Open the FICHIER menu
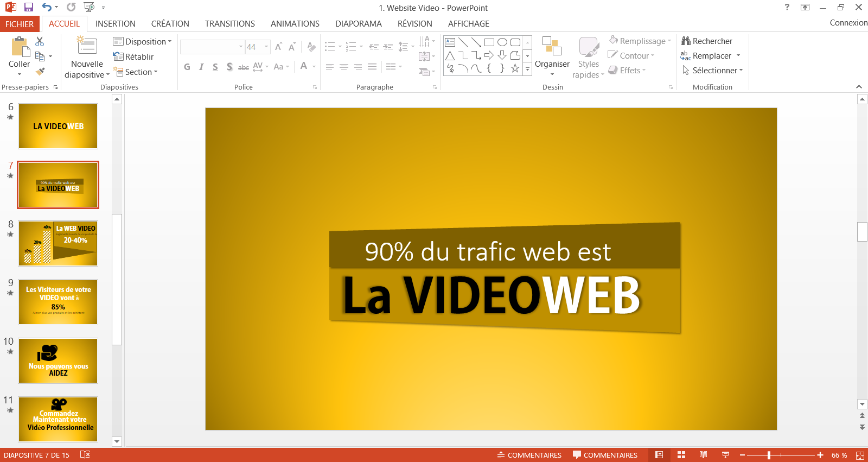This screenshot has width=868, height=462. 20,24
